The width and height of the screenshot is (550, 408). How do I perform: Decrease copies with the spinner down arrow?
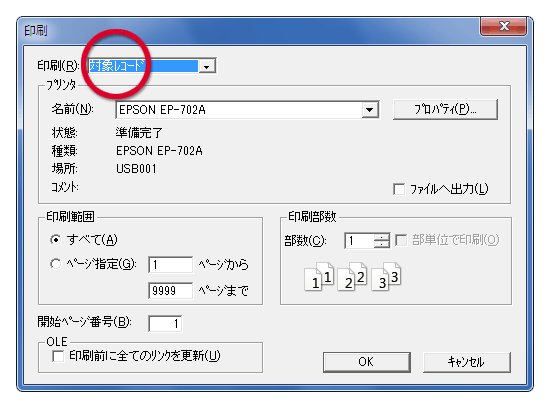click(x=382, y=245)
